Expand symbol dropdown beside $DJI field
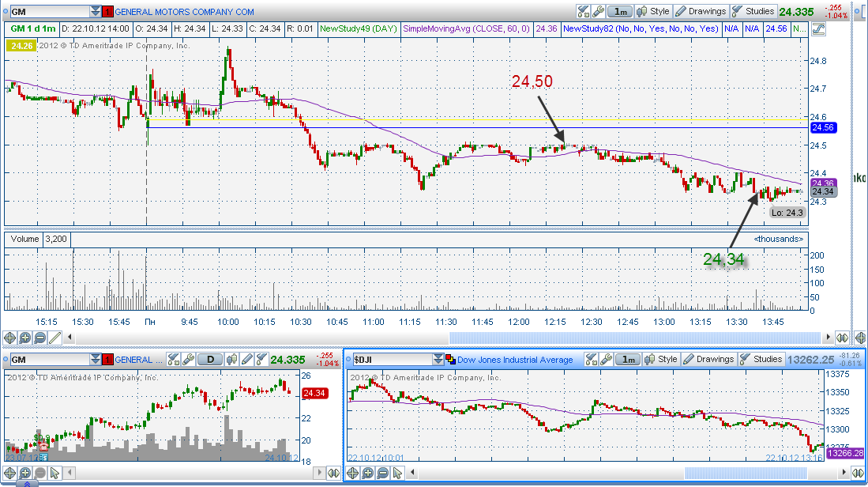The width and height of the screenshot is (868, 487). 438,360
